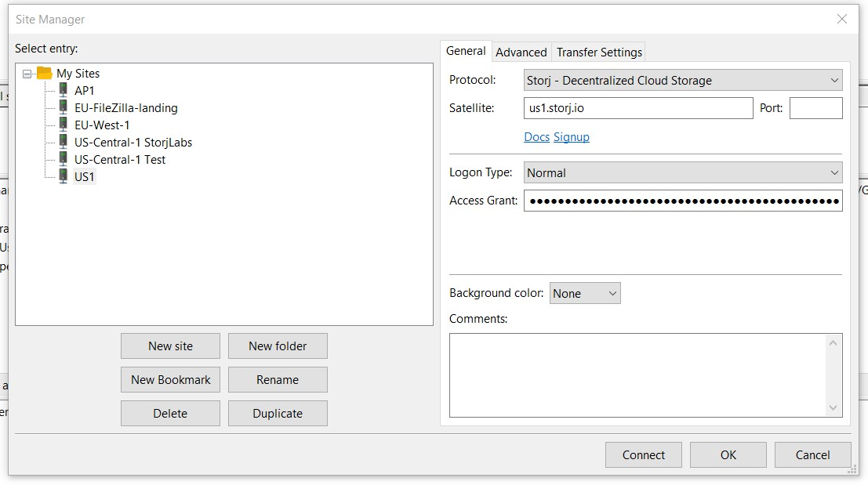The image size is (868, 485).
Task: Click the EU-West-1 server icon
Action: pyautogui.click(x=63, y=124)
